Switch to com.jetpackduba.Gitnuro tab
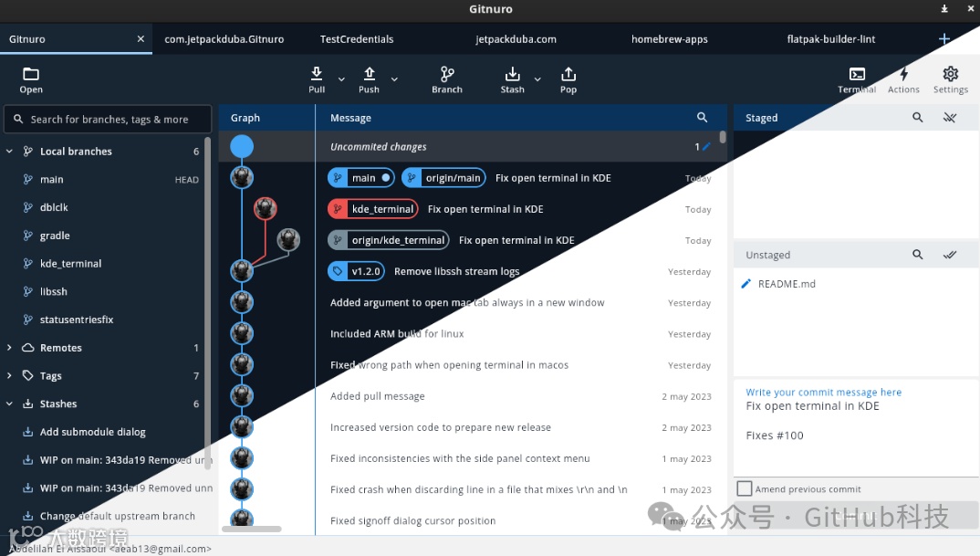 pyautogui.click(x=224, y=38)
